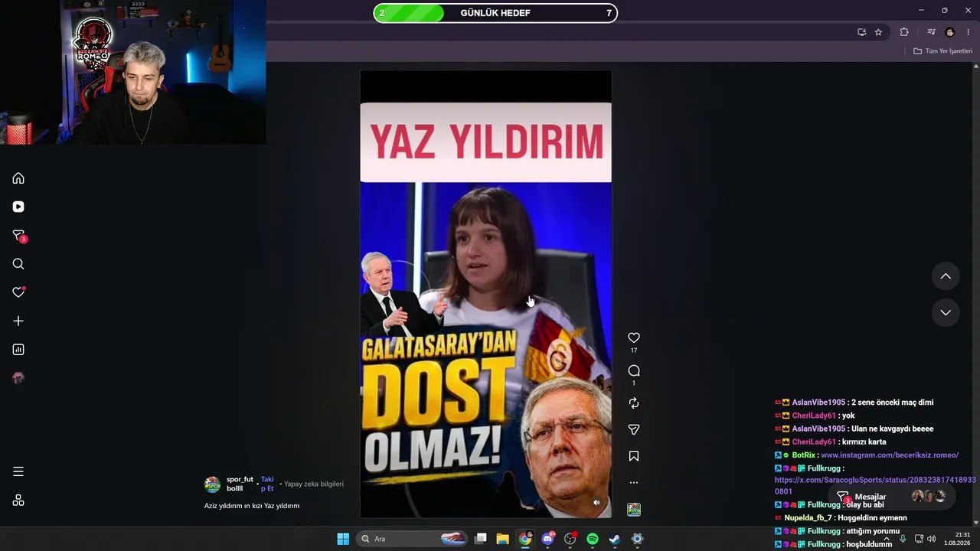Open Instagram search from sidebar
The image size is (980, 551).
(18, 264)
